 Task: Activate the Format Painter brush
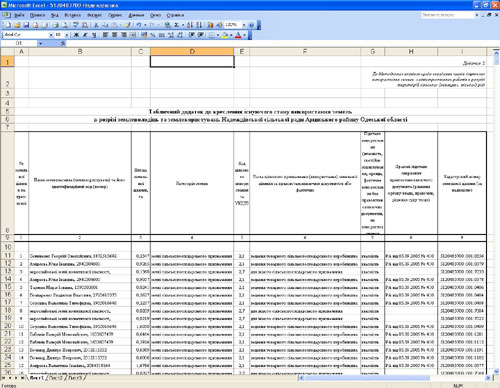(127, 25)
